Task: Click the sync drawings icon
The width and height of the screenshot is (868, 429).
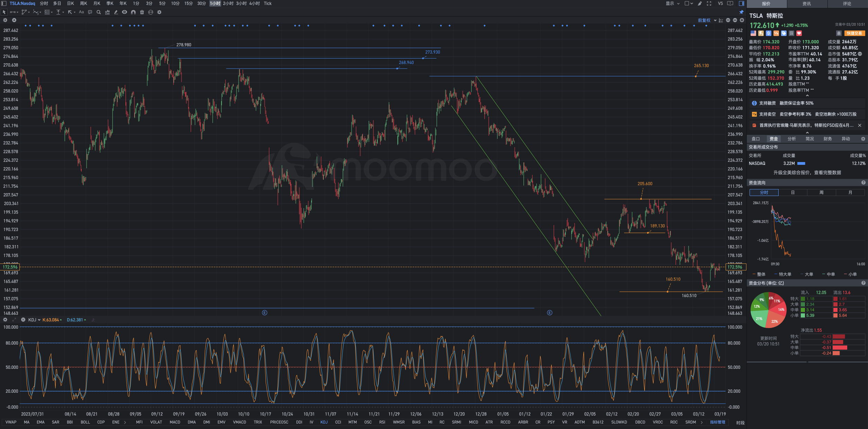Action: (151, 12)
